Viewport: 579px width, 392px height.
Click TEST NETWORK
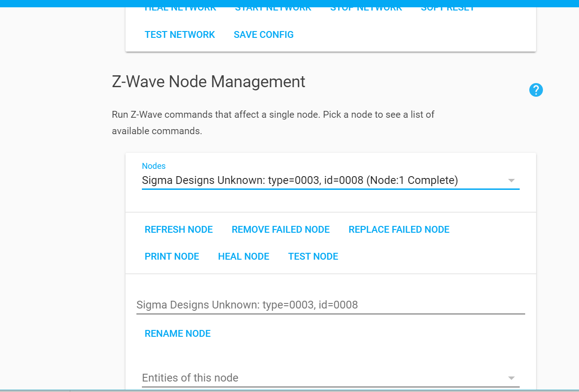180,34
